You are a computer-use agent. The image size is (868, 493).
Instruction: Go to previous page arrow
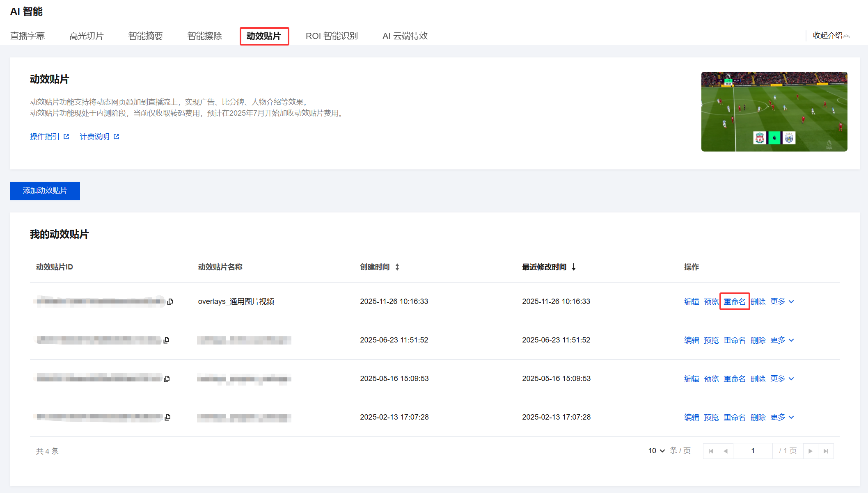(x=726, y=451)
